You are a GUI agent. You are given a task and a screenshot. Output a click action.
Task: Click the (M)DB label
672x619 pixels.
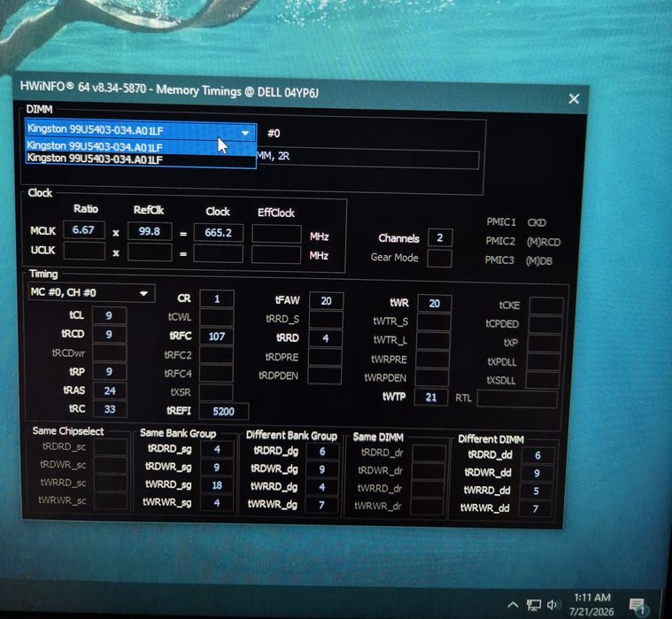pos(539,261)
